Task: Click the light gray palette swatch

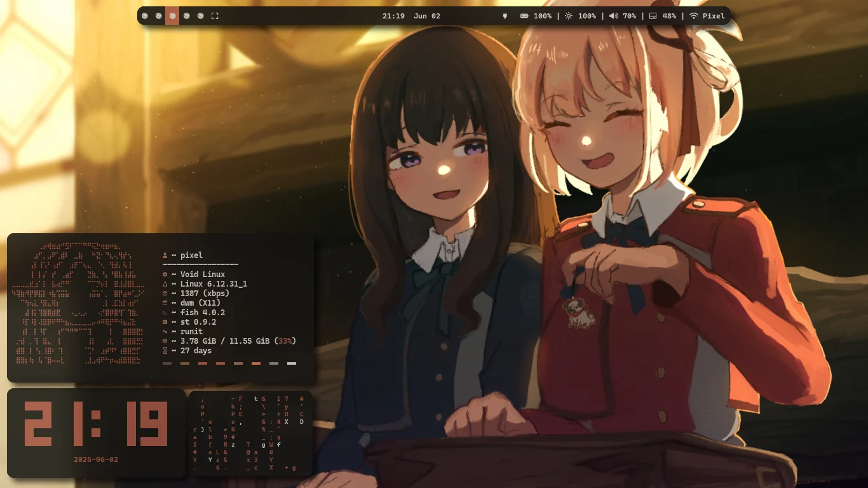Action: click(274, 363)
